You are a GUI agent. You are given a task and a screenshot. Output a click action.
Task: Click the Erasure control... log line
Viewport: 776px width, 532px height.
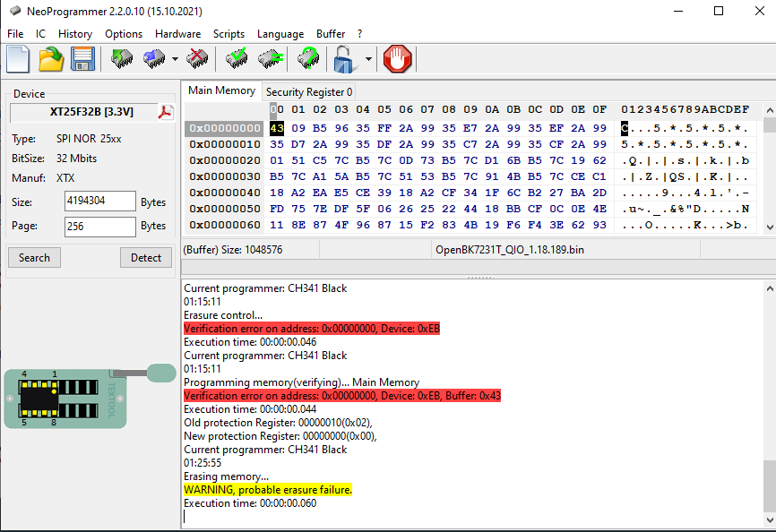[223, 315]
